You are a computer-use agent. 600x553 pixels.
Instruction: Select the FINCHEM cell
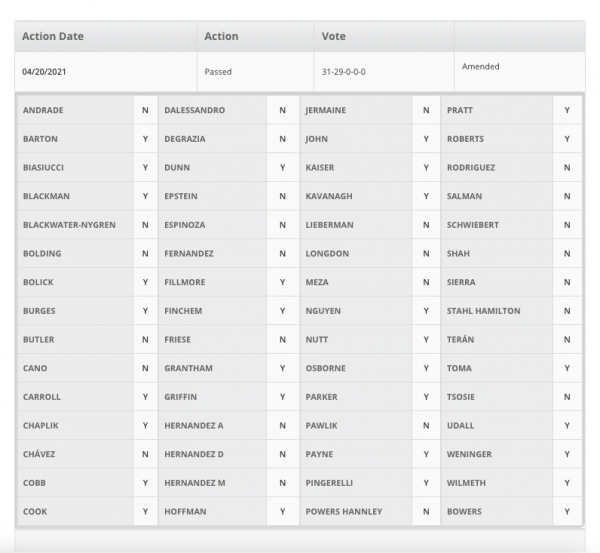(x=213, y=311)
